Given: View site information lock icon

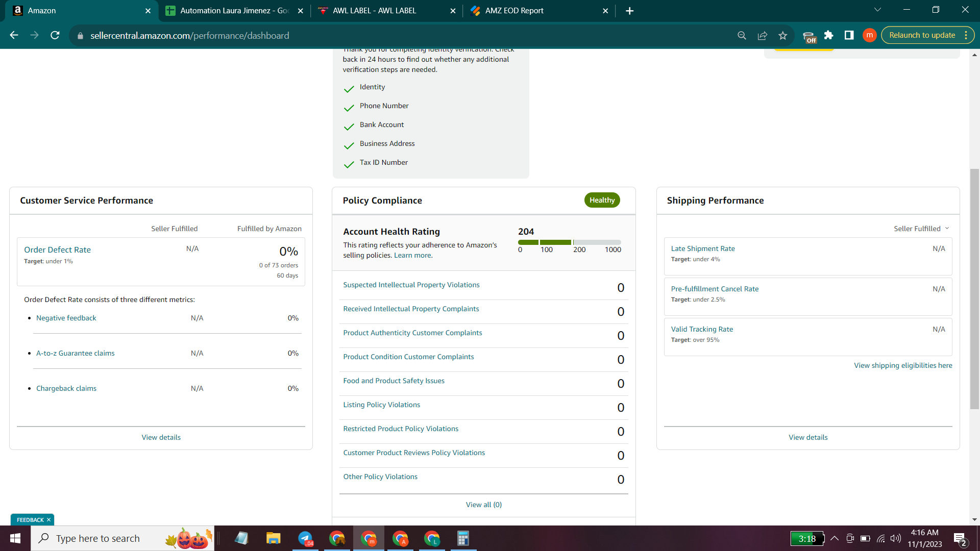Looking at the screenshot, I should [x=80, y=36].
